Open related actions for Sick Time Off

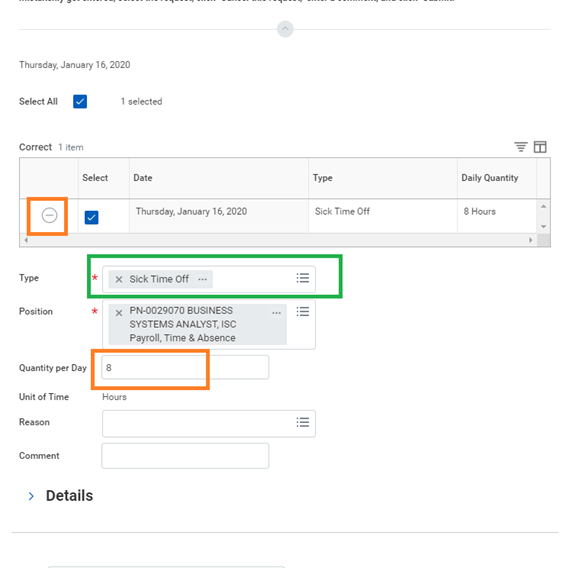tap(202, 279)
